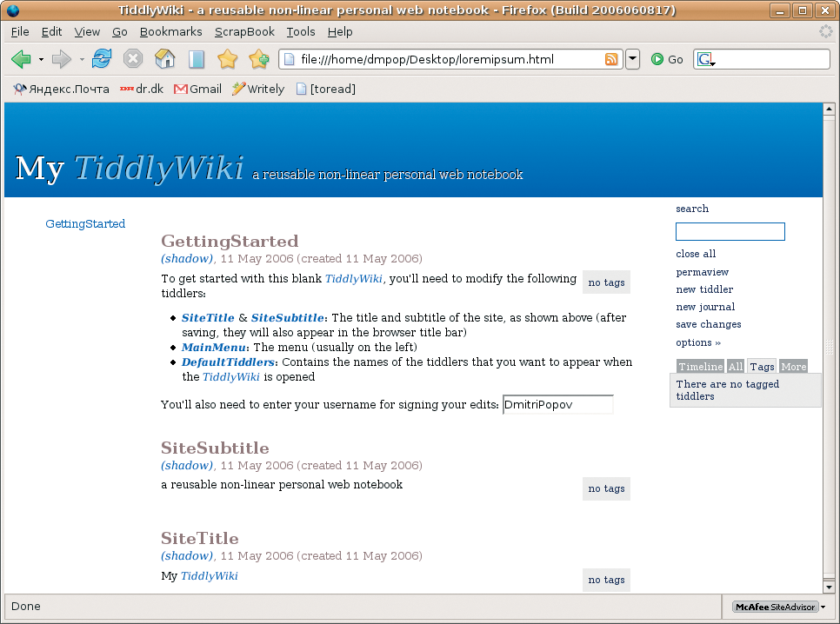Image resolution: width=840 pixels, height=624 pixels.
Task: Click the orange RSS feed icon
Action: tap(611, 59)
